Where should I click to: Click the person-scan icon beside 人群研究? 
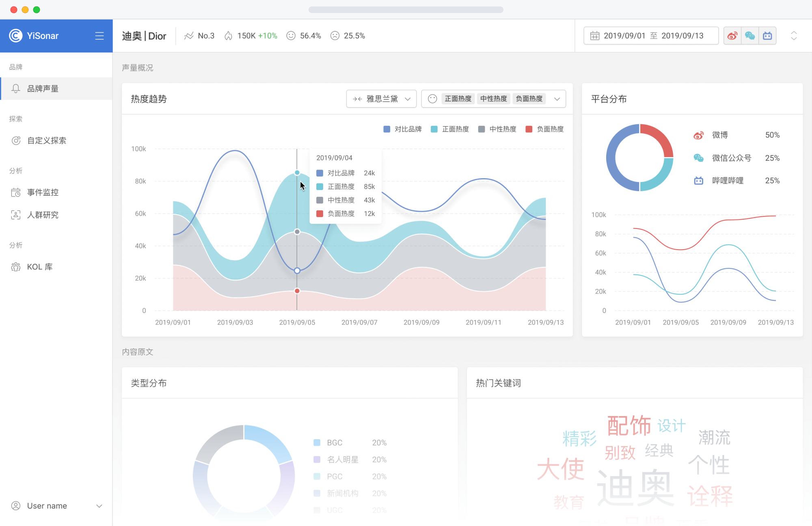click(x=16, y=215)
